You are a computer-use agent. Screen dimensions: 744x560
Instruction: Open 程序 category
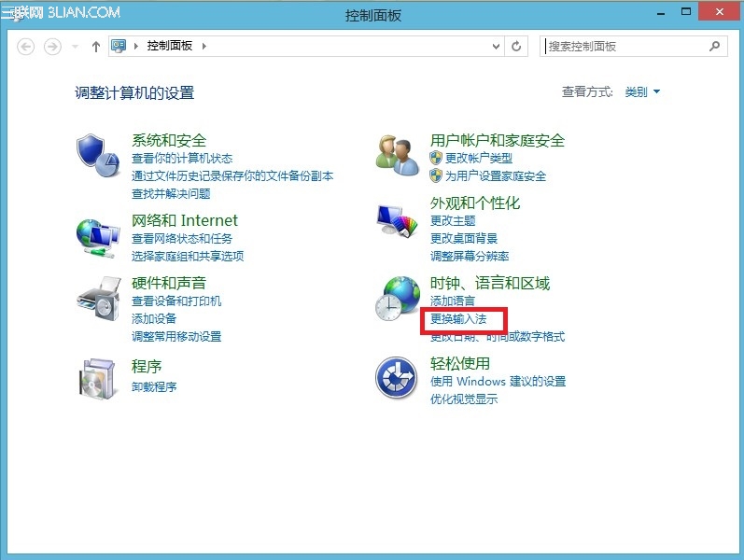(x=147, y=367)
